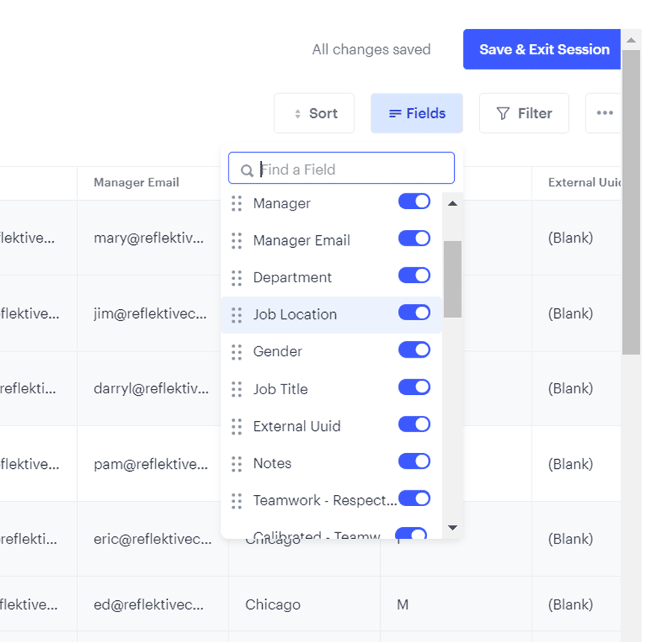
Task: Open the Sort options
Action: 314,113
